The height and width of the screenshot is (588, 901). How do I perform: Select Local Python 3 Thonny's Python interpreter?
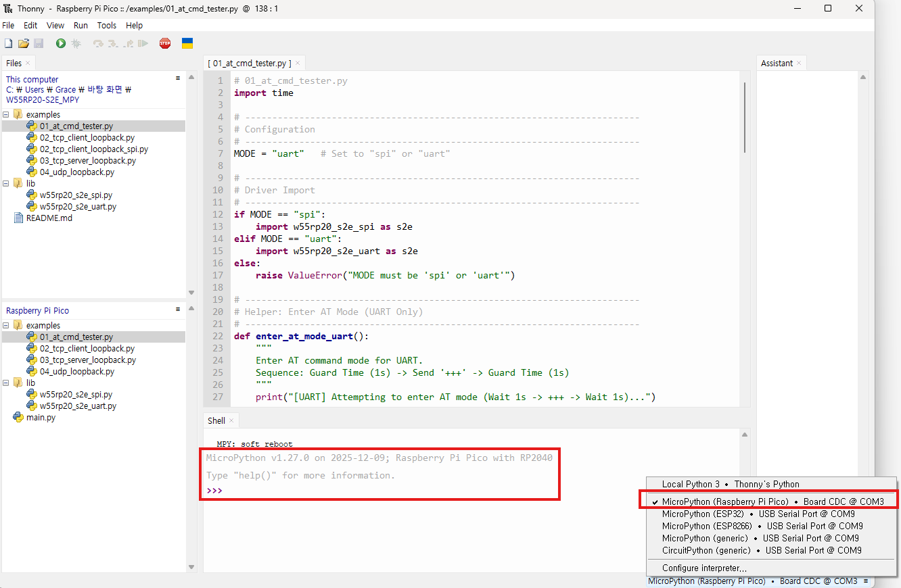coord(772,484)
